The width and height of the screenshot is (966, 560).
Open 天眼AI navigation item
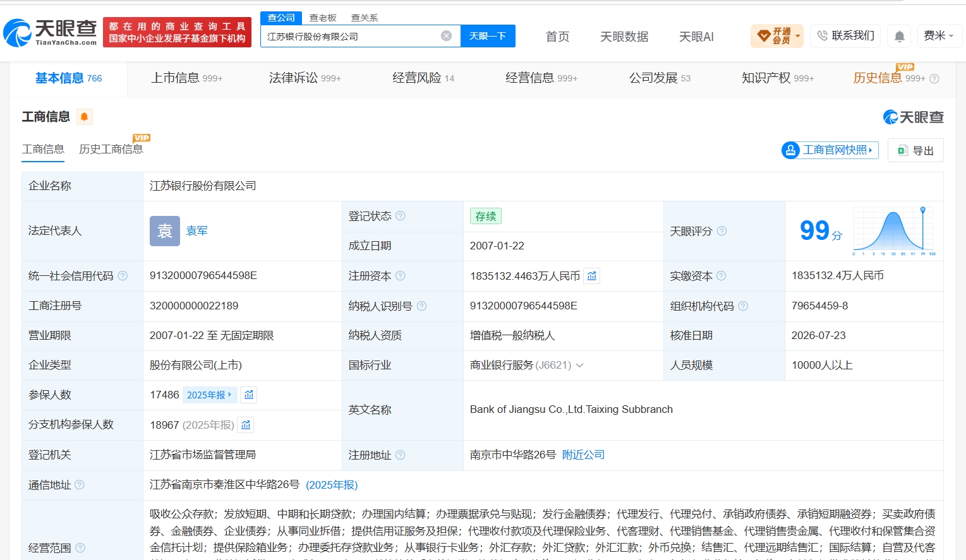click(x=696, y=37)
